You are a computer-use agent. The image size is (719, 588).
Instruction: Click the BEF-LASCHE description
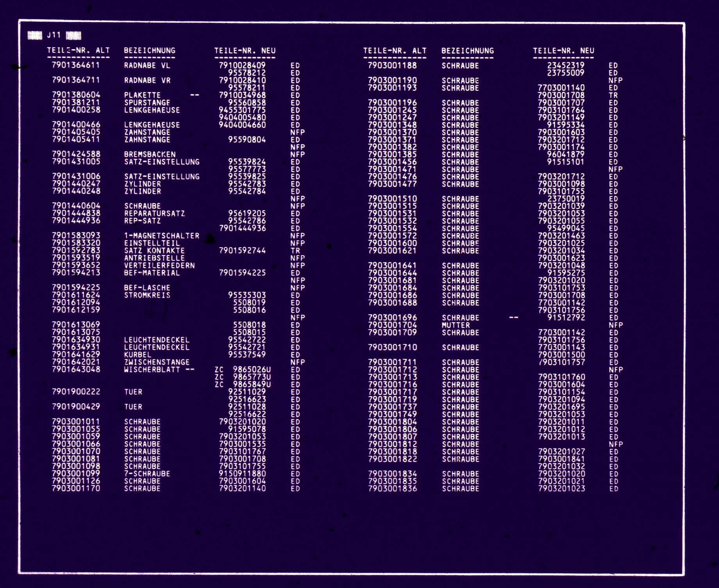147,288
